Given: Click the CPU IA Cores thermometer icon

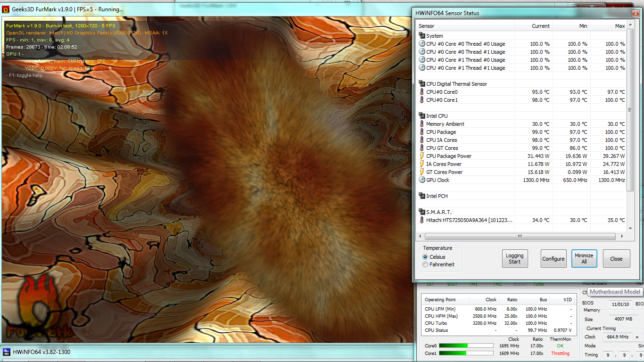Looking at the screenshot, I should point(422,140).
